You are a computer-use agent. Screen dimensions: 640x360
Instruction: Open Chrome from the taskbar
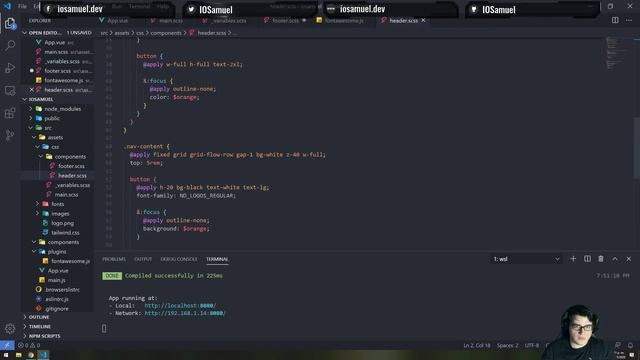(x=31, y=355)
